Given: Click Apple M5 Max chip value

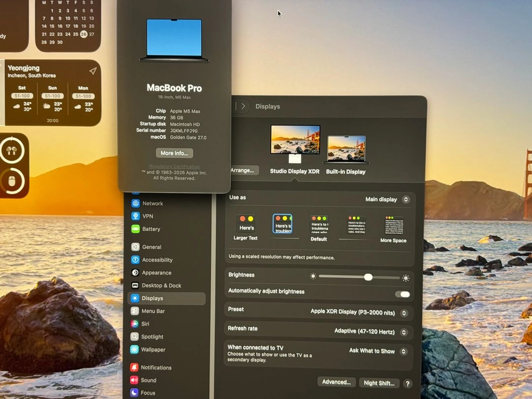Looking at the screenshot, I should click(185, 111).
